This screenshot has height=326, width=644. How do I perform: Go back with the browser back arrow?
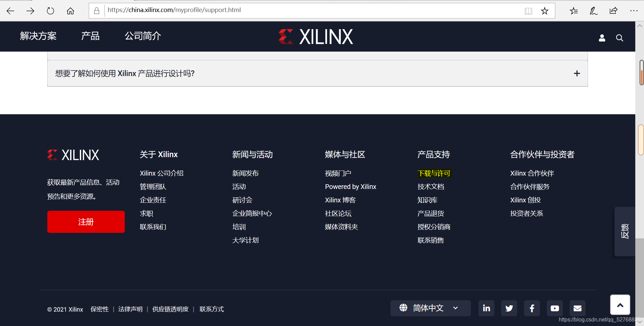10,11
